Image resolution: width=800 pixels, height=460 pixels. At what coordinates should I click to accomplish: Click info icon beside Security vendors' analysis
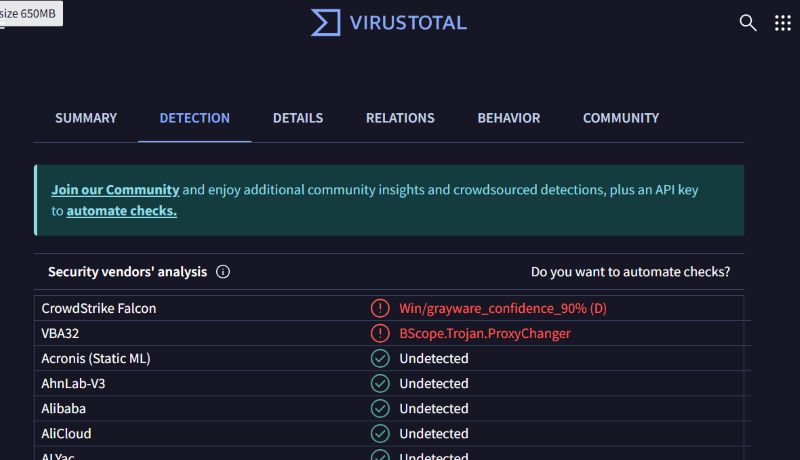coord(223,272)
